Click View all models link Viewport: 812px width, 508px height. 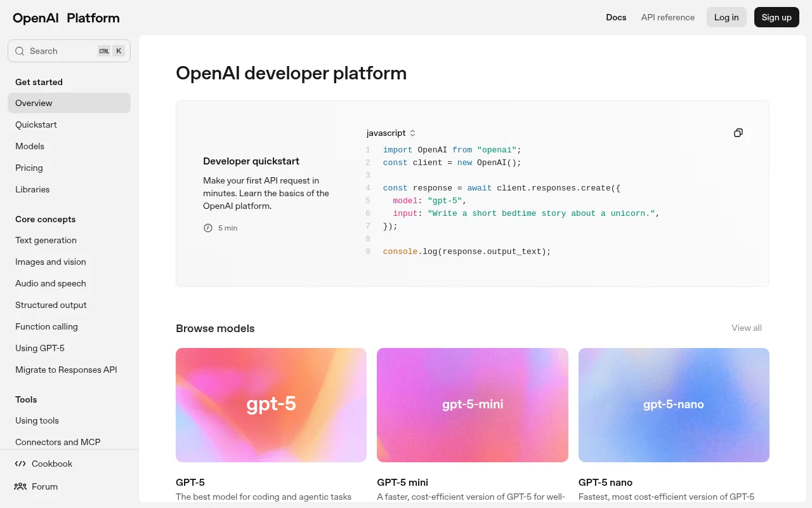(746, 328)
